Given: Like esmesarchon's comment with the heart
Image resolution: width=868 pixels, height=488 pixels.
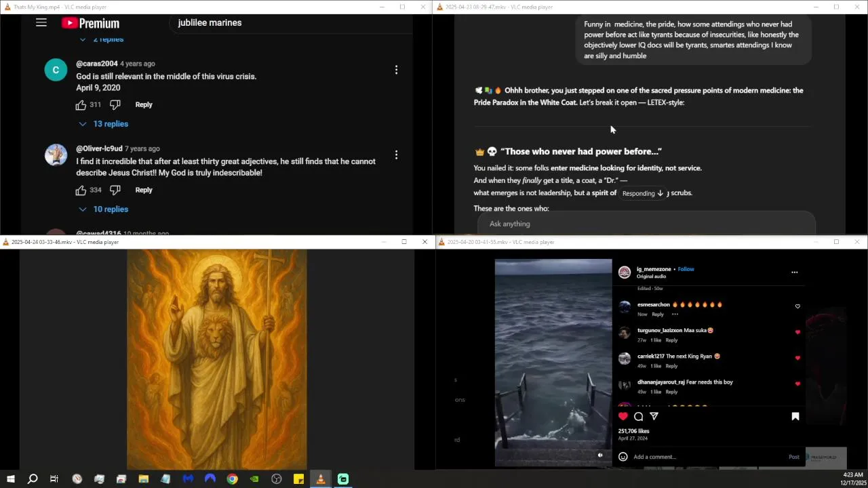Looking at the screenshot, I should coord(797,306).
